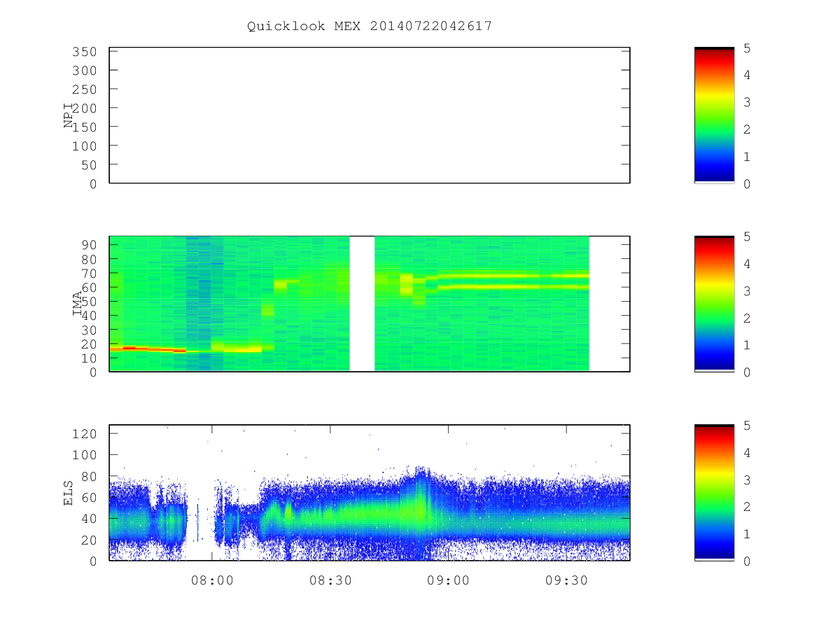The height and width of the screenshot is (630, 840).
Task: Click the 350 tick on NPI axis
Action: [x=84, y=52]
